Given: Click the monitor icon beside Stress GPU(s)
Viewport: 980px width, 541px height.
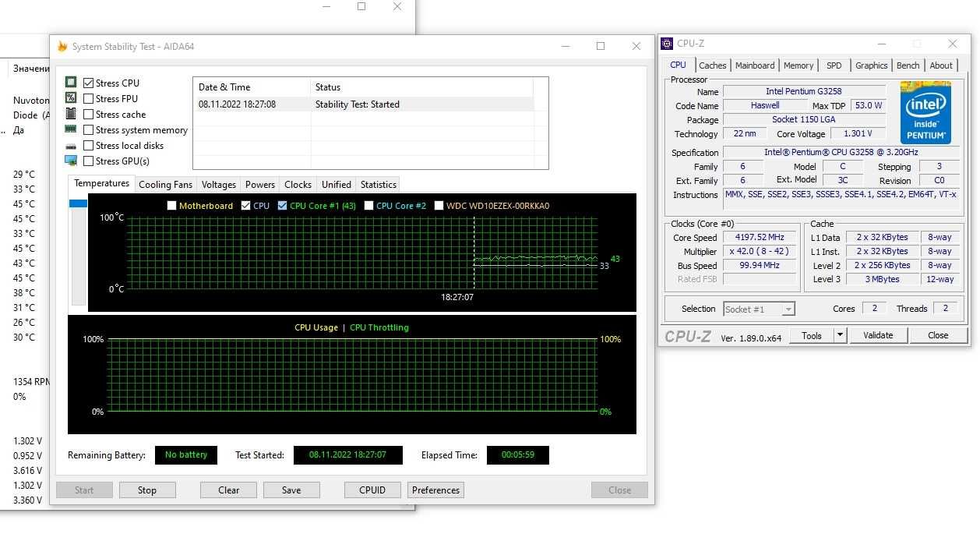Looking at the screenshot, I should (x=71, y=161).
